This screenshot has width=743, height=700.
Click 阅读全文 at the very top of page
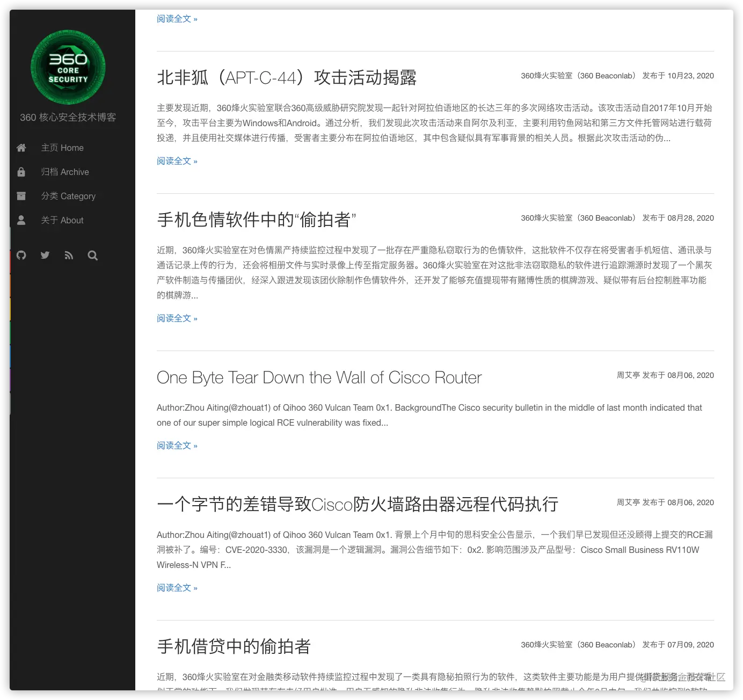[177, 19]
